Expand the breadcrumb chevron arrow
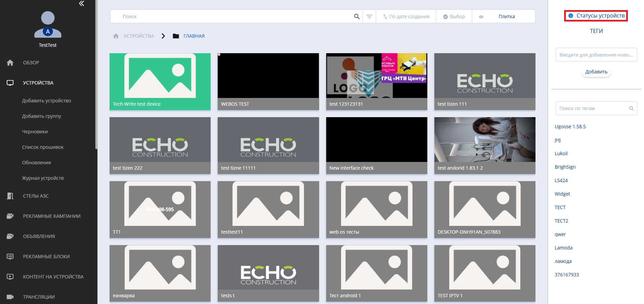This screenshot has width=644, height=304. tap(163, 36)
